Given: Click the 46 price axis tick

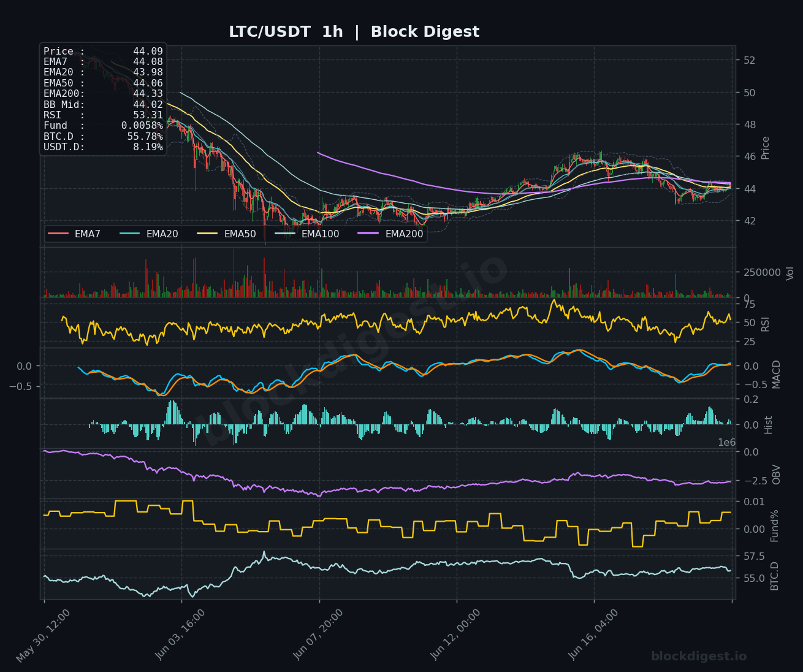Looking at the screenshot, I should (749, 156).
